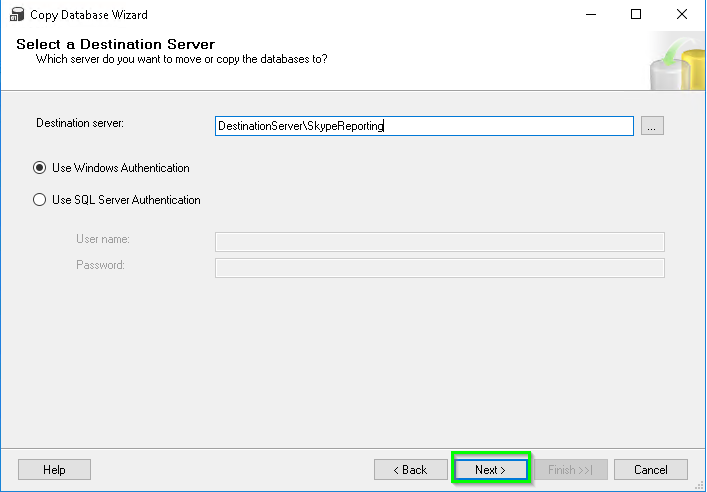Minimize the Copy Database Wizard window

pyautogui.click(x=591, y=14)
